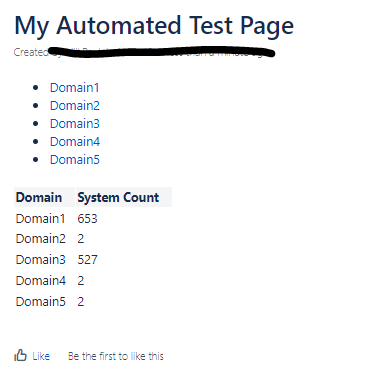
Task: Click the count value in Domain2 row
Action: point(81,239)
